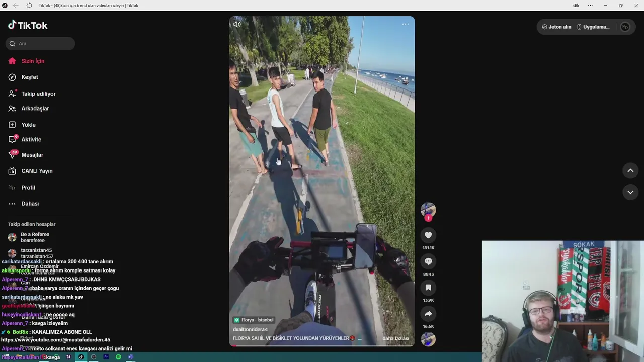This screenshot has height=362, width=644.
Task: Open the creator's avatar beside video
Action: [x=428, y=209]
